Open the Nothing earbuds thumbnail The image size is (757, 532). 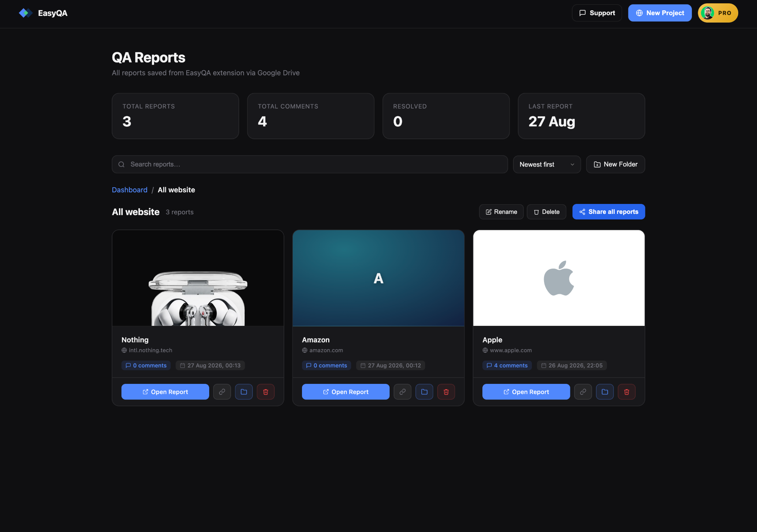(x=198, y=278)
